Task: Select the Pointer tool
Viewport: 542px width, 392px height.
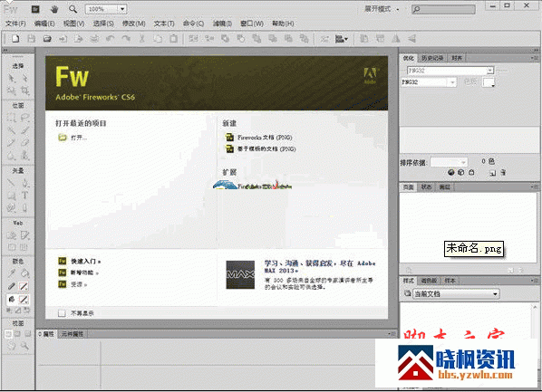Action: click(12, 78)
